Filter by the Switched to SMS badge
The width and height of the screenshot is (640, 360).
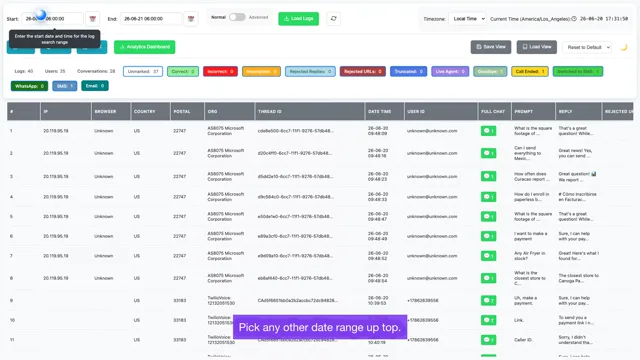578,71
